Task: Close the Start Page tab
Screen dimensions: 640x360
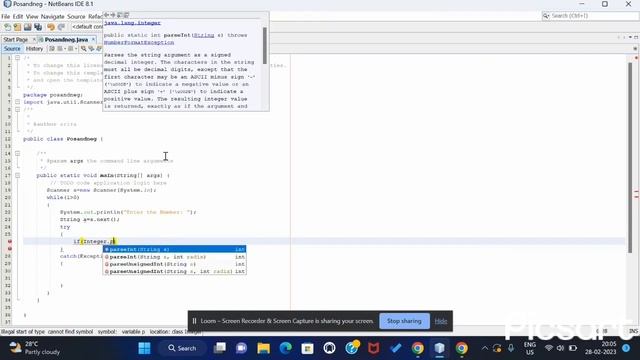Action: [34, 40]
